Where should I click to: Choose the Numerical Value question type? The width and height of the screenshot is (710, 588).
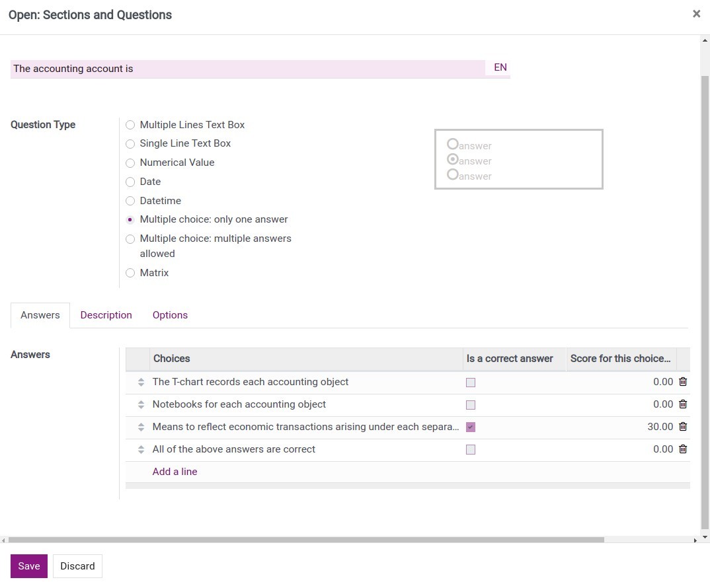130,163
